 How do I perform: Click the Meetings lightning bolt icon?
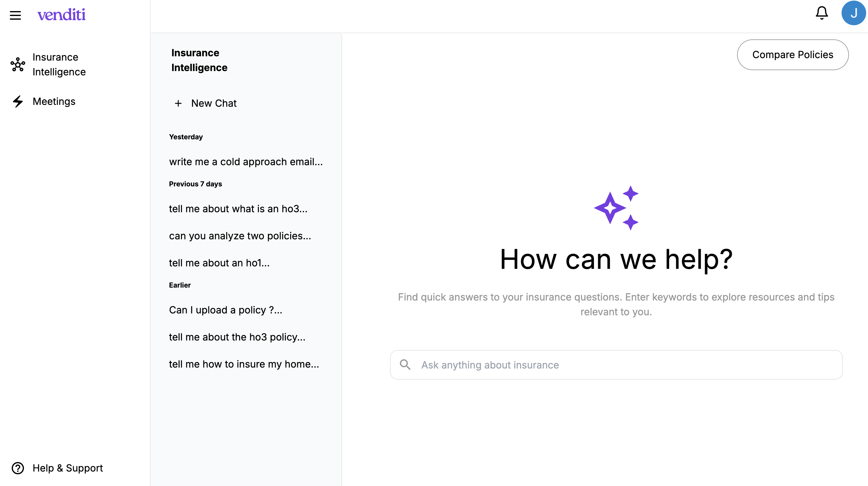18,102
